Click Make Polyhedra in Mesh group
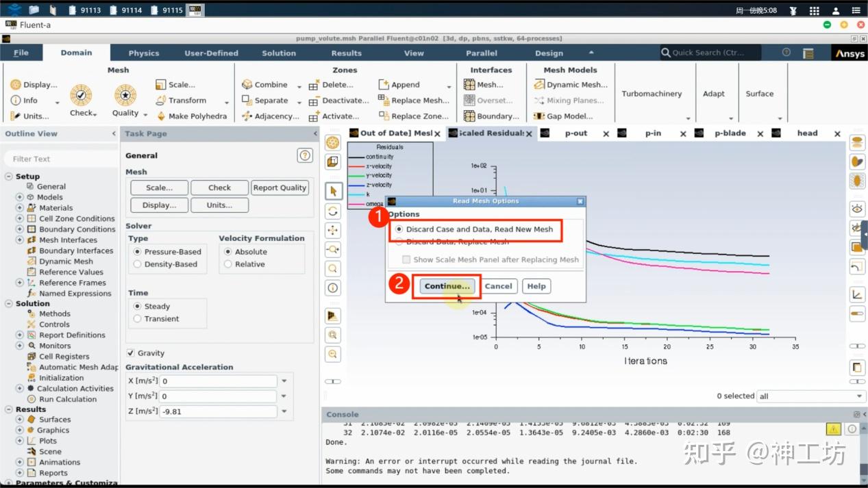The width and height of the screenshot is (868, 488). tap(191, 116)
